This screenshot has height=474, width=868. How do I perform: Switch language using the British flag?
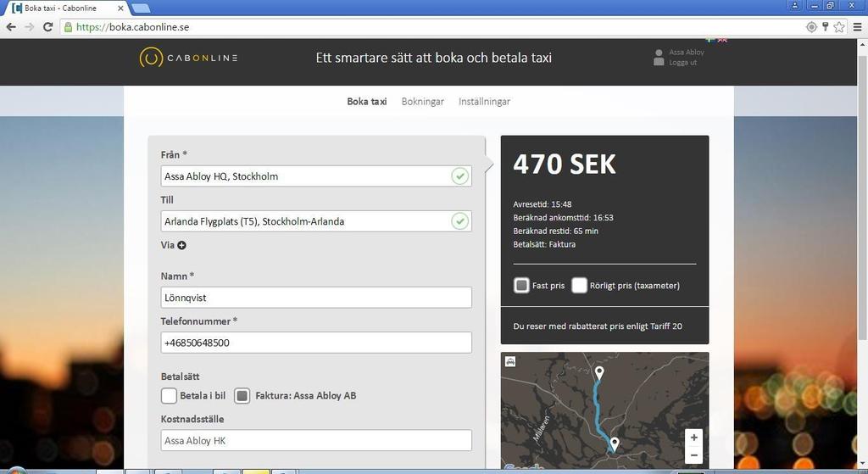click(x=722, y=40)
